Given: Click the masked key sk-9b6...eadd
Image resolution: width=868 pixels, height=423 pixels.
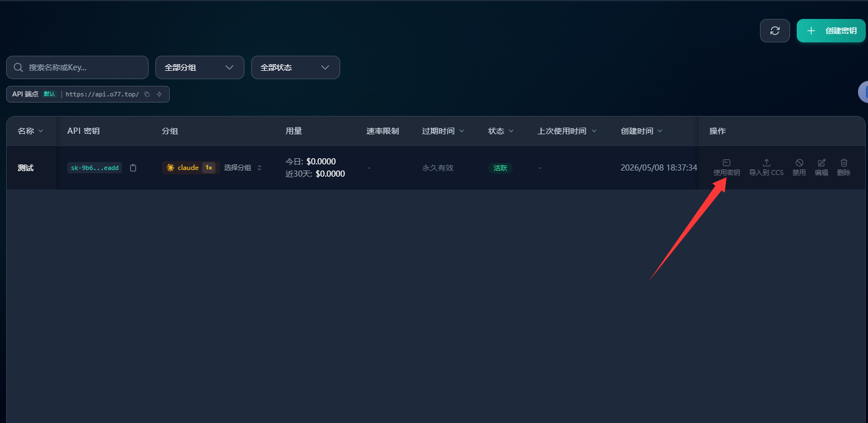Looking at the screenshot, I should (x=95, y=168).
